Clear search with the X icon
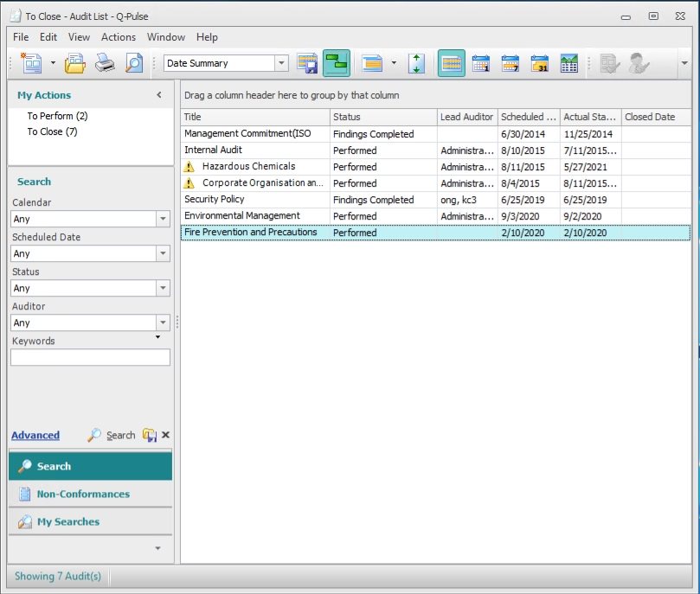 click(x=165, y=436)
